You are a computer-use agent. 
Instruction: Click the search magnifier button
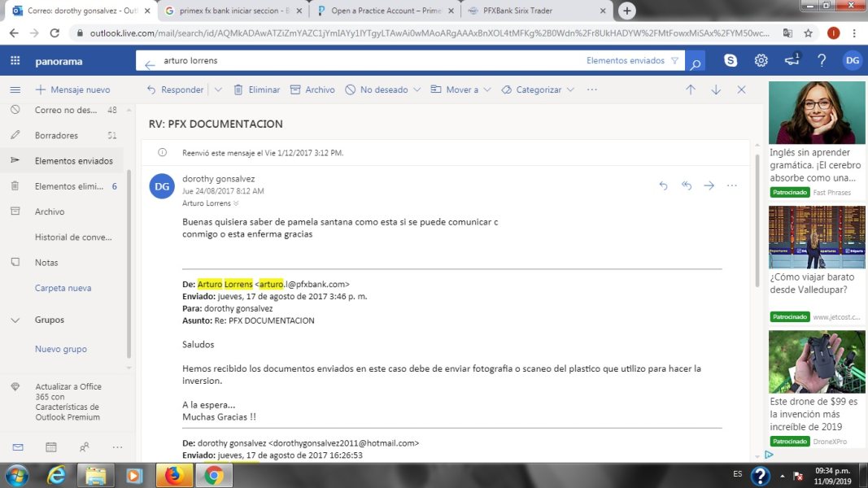point(695,62)
